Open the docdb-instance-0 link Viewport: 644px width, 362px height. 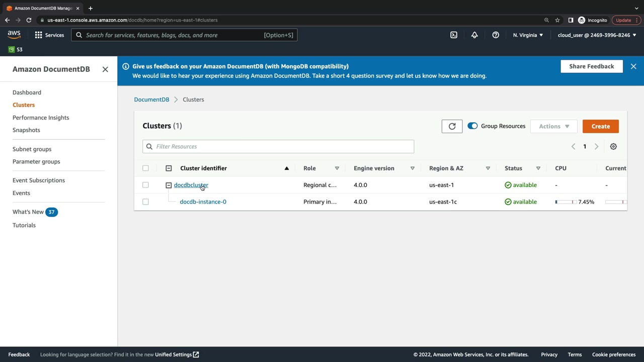pyautogui.click(x=203, y=202)
